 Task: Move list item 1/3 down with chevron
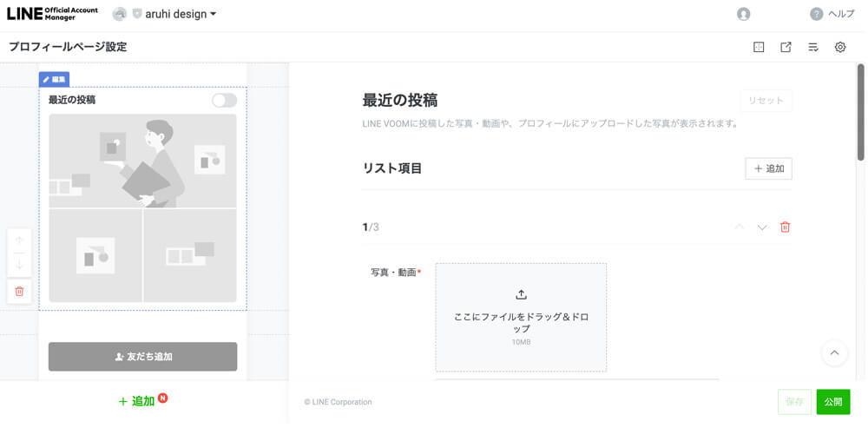[762, 227]
